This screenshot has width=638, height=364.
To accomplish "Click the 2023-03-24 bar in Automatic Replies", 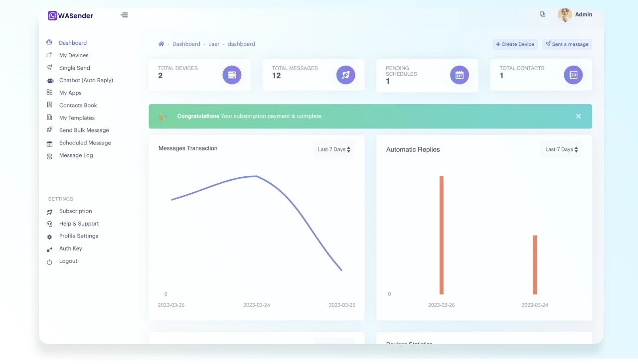I will [x=535, y=265].
